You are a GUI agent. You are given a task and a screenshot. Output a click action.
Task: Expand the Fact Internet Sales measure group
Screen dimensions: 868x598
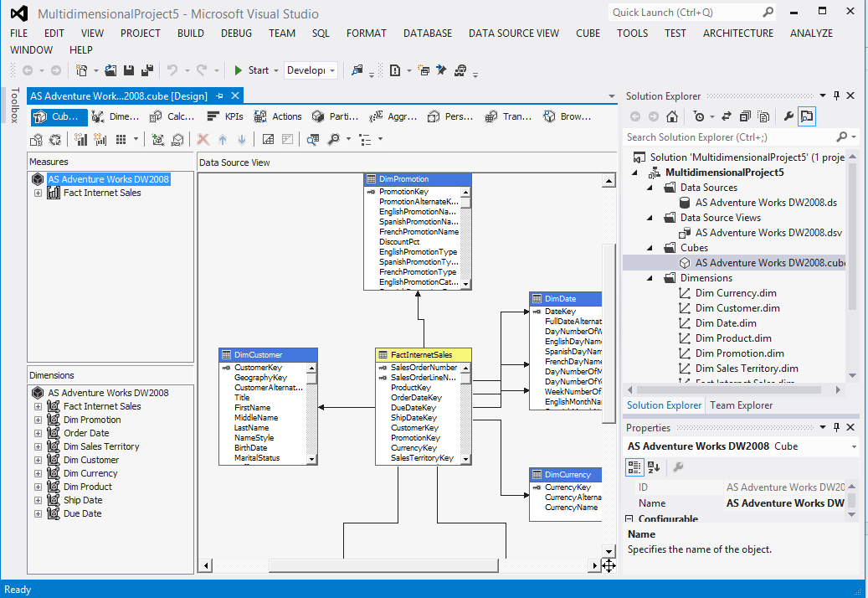[38, 193]
